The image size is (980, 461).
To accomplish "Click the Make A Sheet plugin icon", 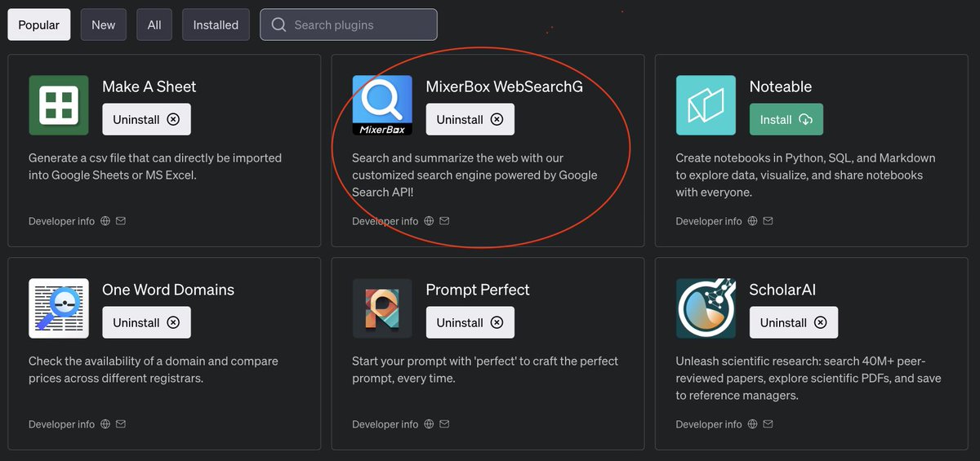I will click(x=59, y=105).
